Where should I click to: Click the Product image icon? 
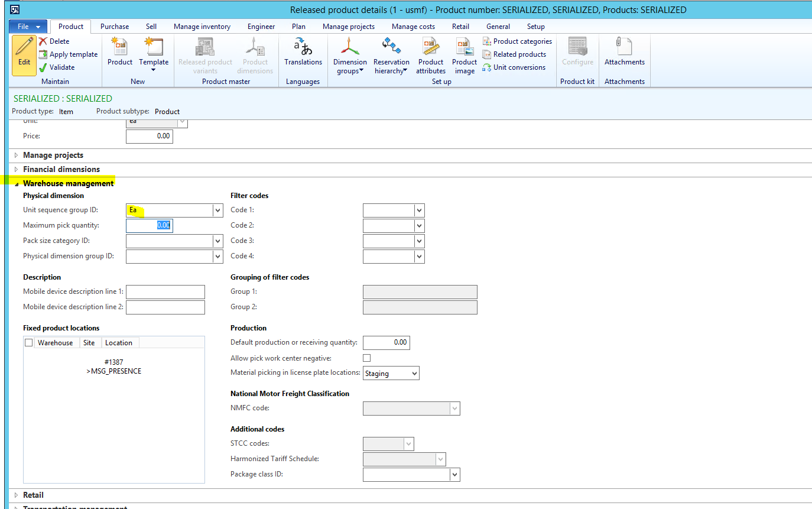click(x=465, y=46)
